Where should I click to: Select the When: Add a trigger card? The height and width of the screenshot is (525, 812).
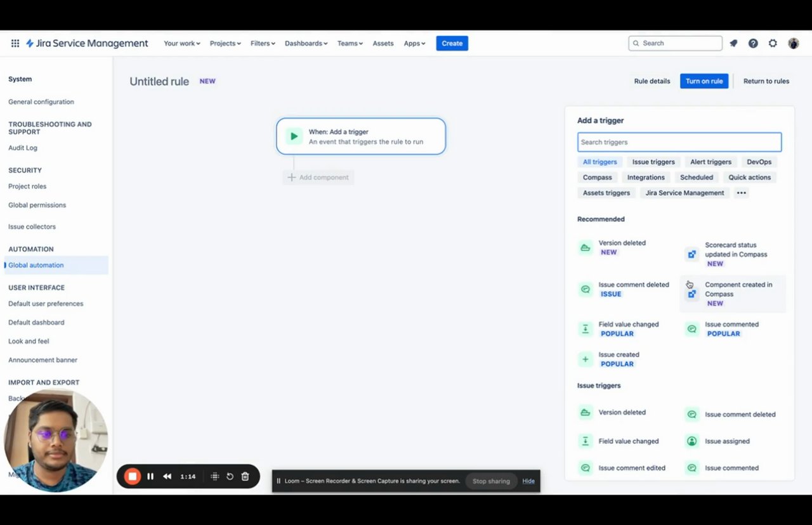pos(361,136)
